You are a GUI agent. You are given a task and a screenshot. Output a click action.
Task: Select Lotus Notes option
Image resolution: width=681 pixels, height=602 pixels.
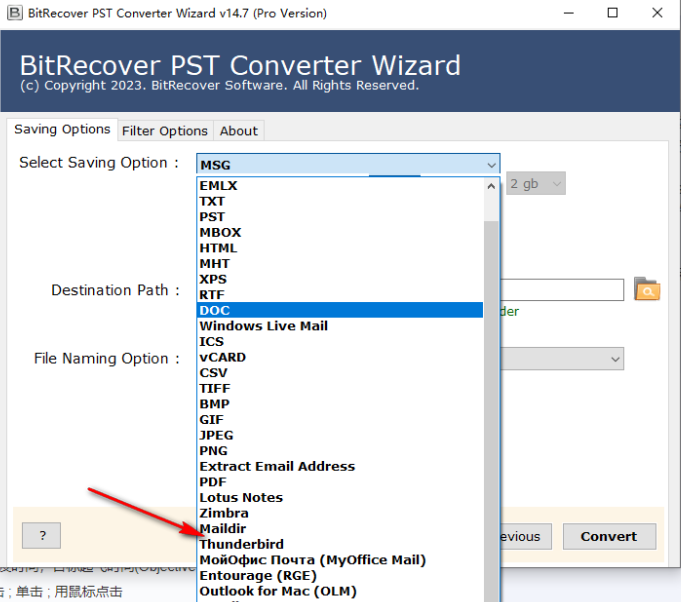click(340, 498)
